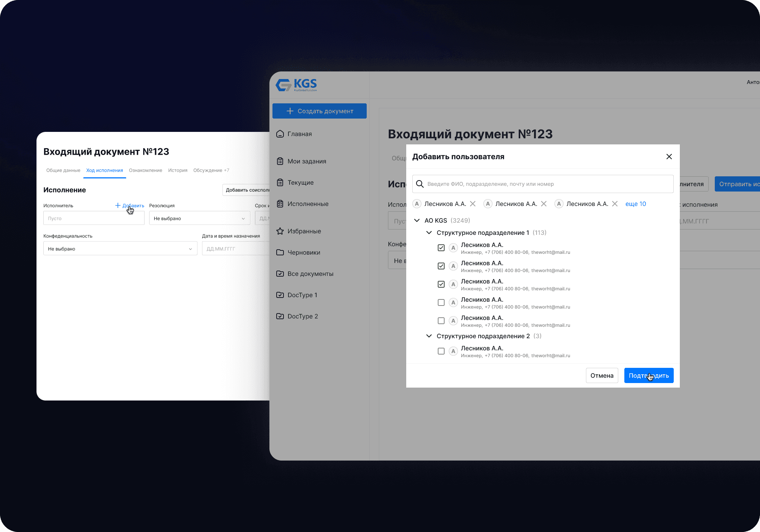Open the Резолюция dropdown
Screen dimensions: 760x532
point(199,218)
